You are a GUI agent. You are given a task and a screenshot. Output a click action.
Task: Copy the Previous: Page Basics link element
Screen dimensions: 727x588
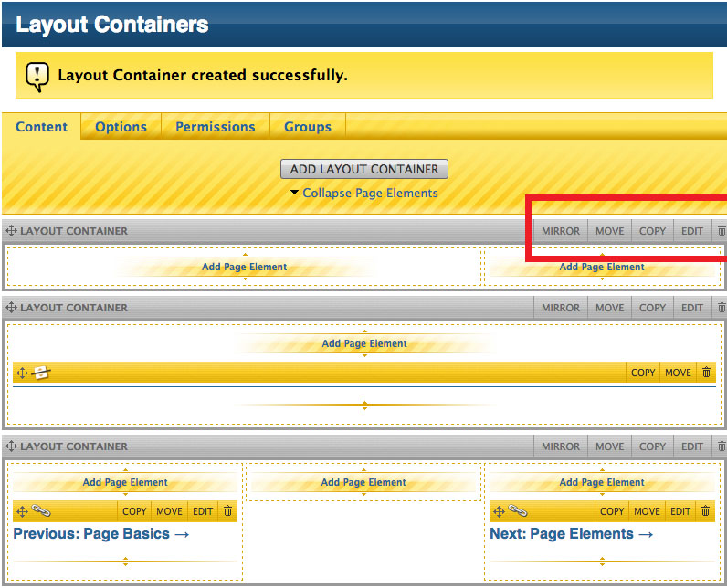click(134, 511)
